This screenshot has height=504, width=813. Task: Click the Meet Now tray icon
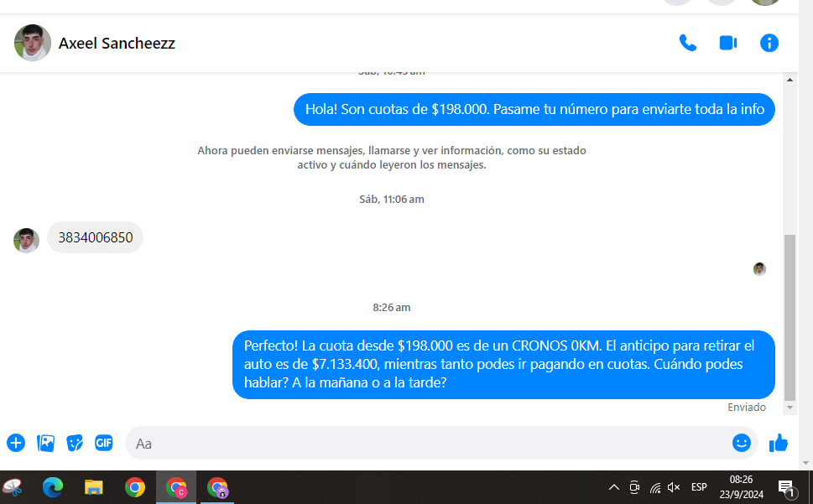tap(634, 487)
